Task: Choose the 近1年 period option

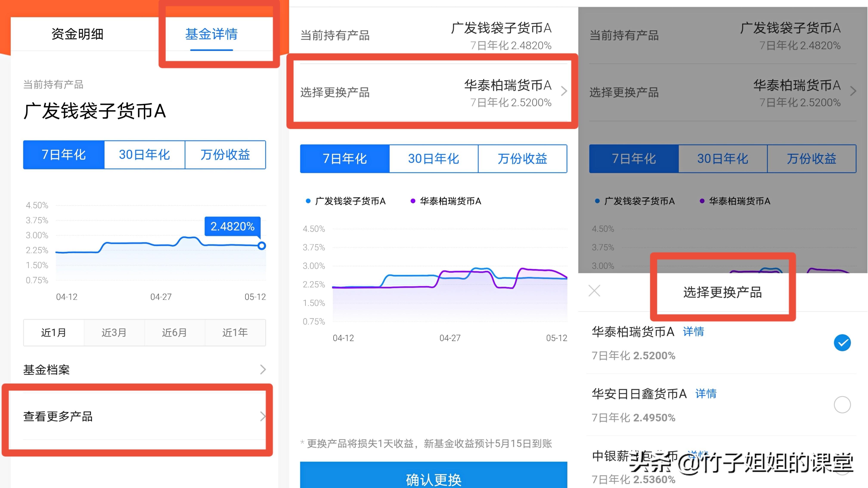Action: (235, 332)
